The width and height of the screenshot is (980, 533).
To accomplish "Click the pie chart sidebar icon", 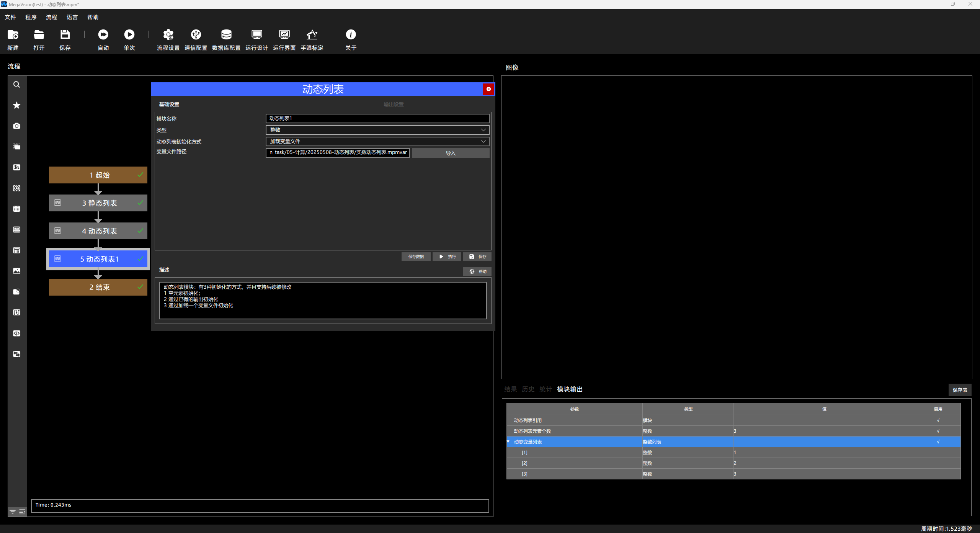I will pyautogui.click(x=17, y=292).
